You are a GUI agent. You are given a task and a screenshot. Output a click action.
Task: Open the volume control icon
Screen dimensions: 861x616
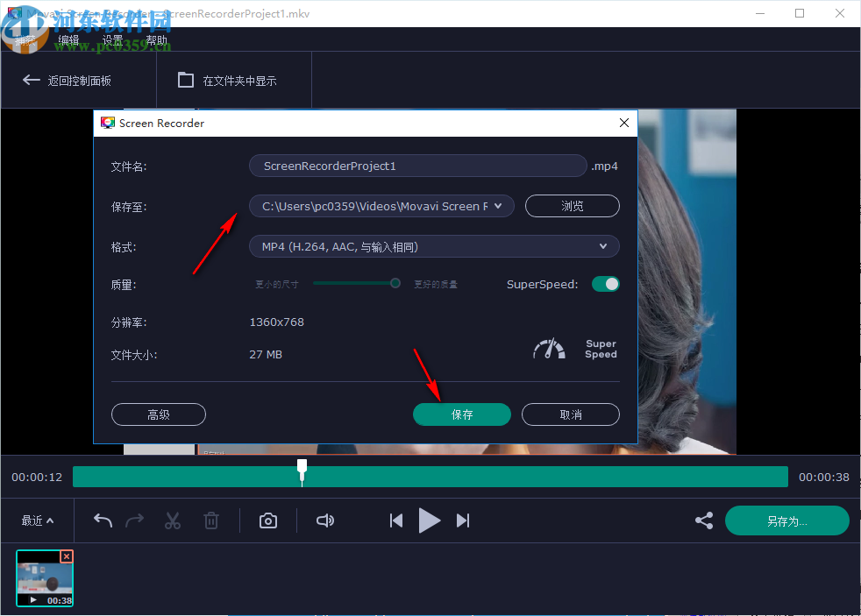pos(324,520)
